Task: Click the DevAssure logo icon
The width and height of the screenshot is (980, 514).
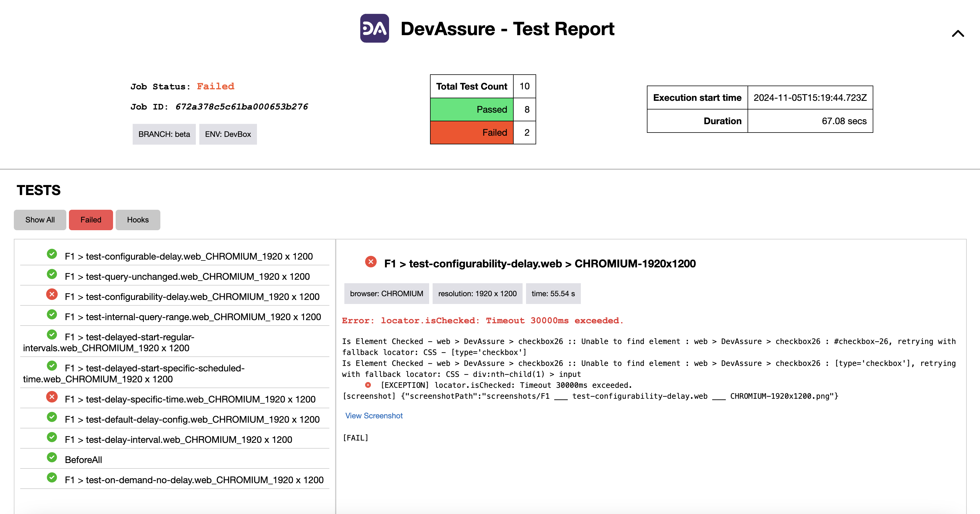Action: click(375, 29)
